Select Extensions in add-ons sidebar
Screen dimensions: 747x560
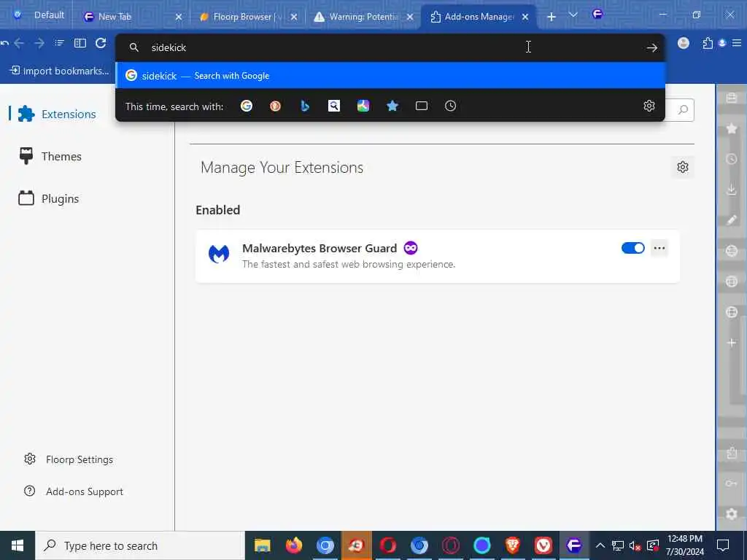click(x=57, y=114)
